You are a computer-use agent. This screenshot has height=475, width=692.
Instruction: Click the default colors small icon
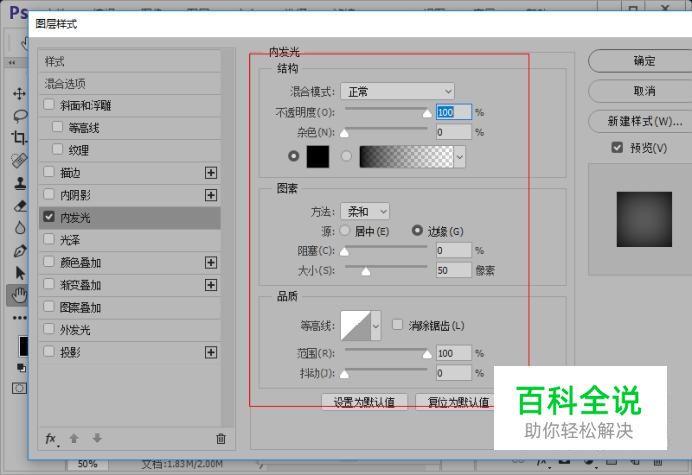tap(21, 367)
